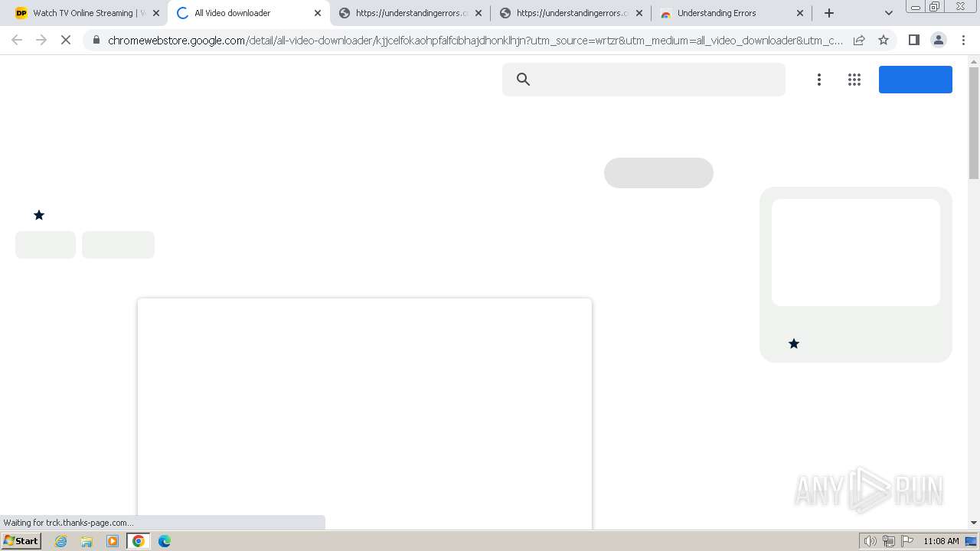Viewport: 980px width, 551px height.
Task: Close the All Video downloader tab
Action: (x=318, y=13)
